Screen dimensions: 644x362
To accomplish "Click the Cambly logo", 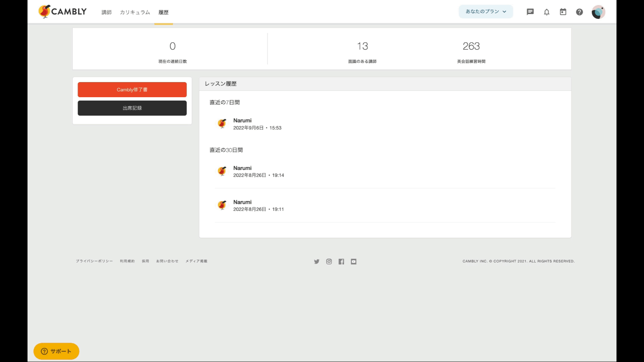I will point(62,12).
